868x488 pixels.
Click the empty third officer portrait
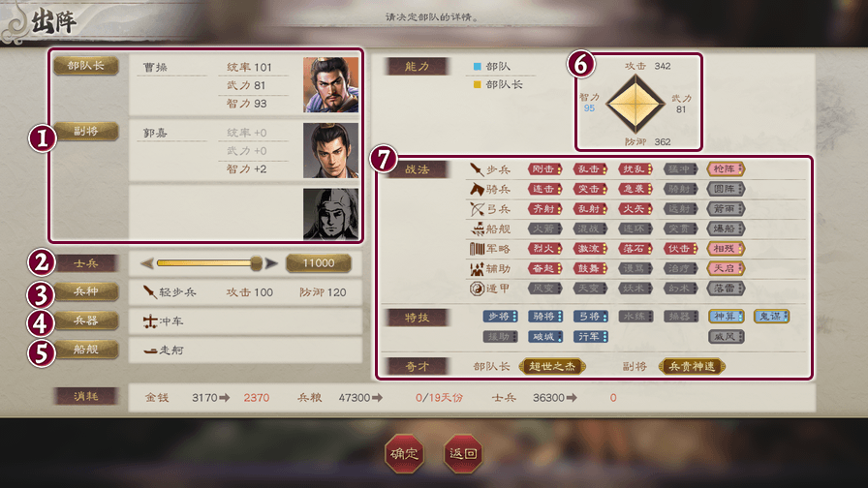click(330, 214)
